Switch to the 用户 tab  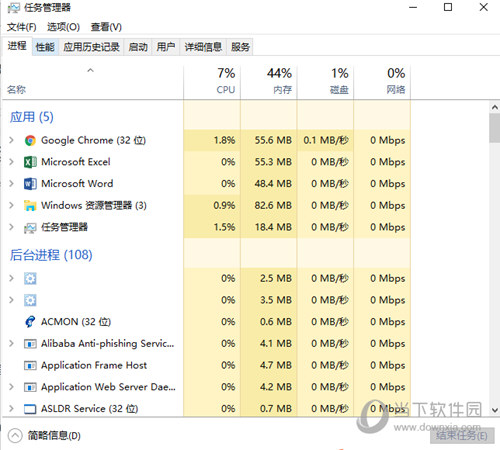pyautogui.click(x=166, y=47)
